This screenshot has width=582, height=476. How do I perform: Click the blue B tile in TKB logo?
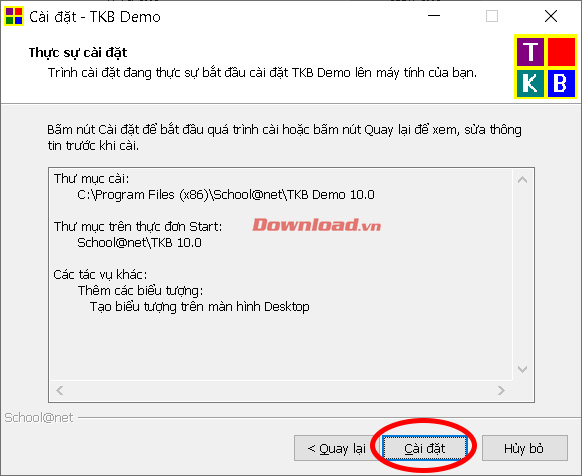[x=561, y=83]
